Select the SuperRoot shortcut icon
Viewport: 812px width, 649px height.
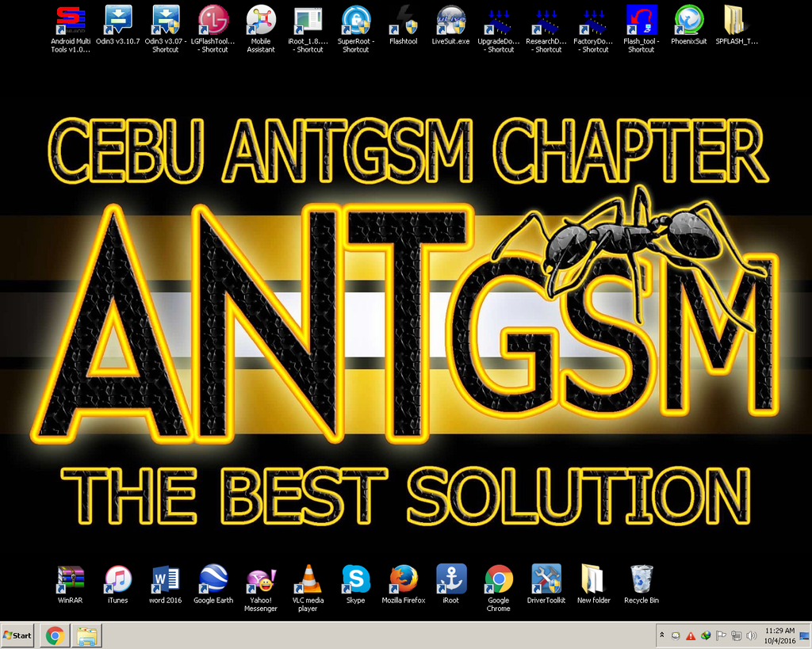pos(355,21)
